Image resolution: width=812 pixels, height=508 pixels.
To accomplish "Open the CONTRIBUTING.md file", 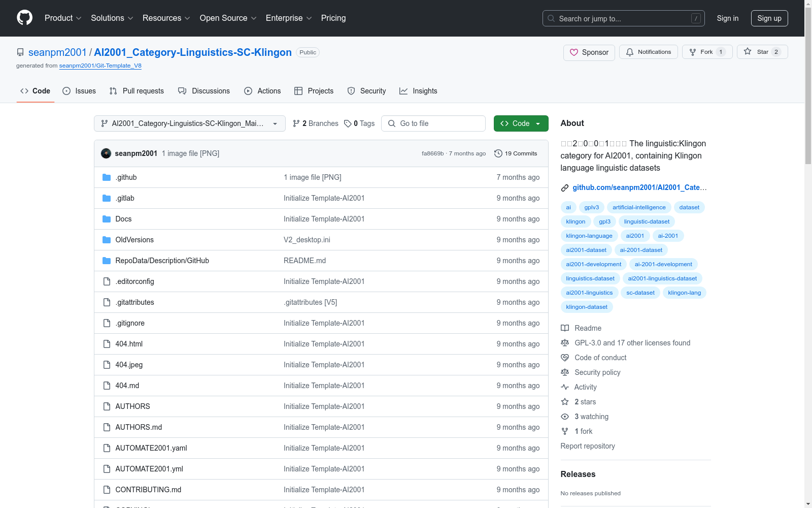I will coord(148,490).
